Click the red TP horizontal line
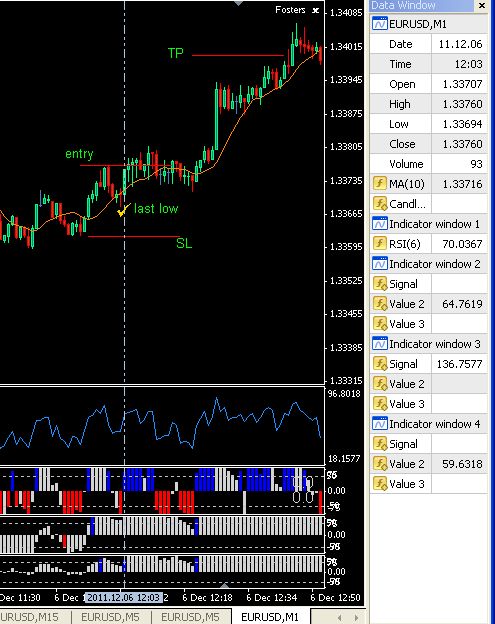495x624 pixels. (x=238, y=55)
